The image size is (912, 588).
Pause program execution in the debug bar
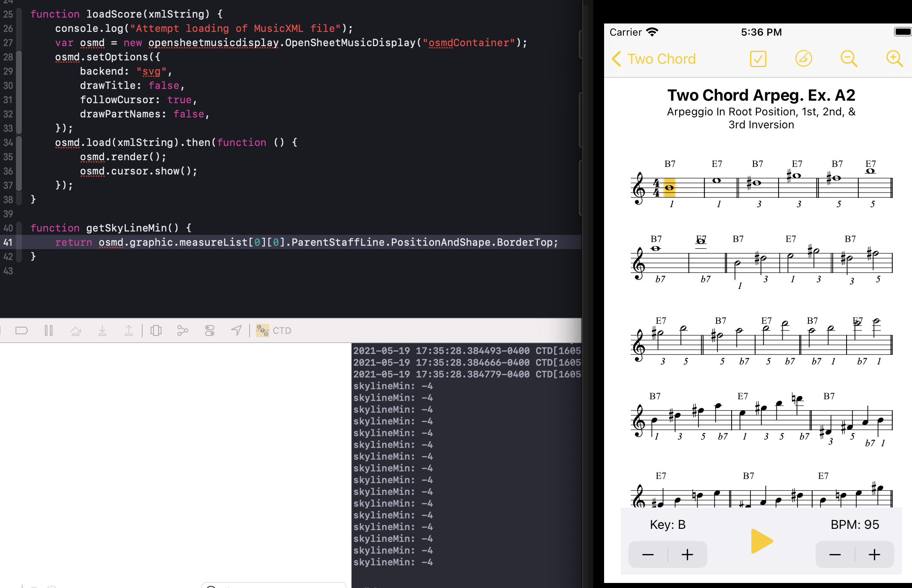49,330
